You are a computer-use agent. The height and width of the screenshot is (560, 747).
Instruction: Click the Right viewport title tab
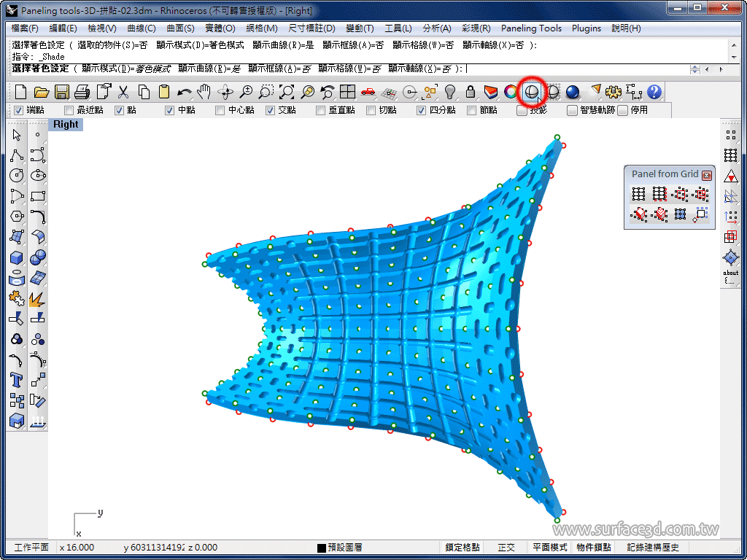click(x=66, y=125)
